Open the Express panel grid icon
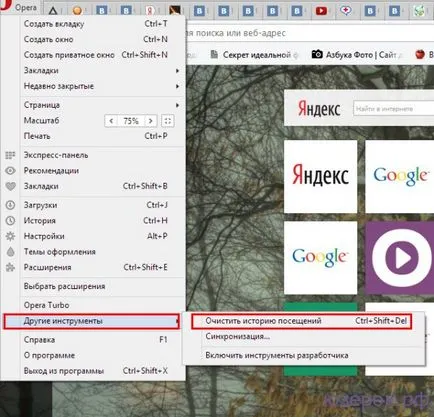Screen dimensions: 434x417 (x=10, y=155)
